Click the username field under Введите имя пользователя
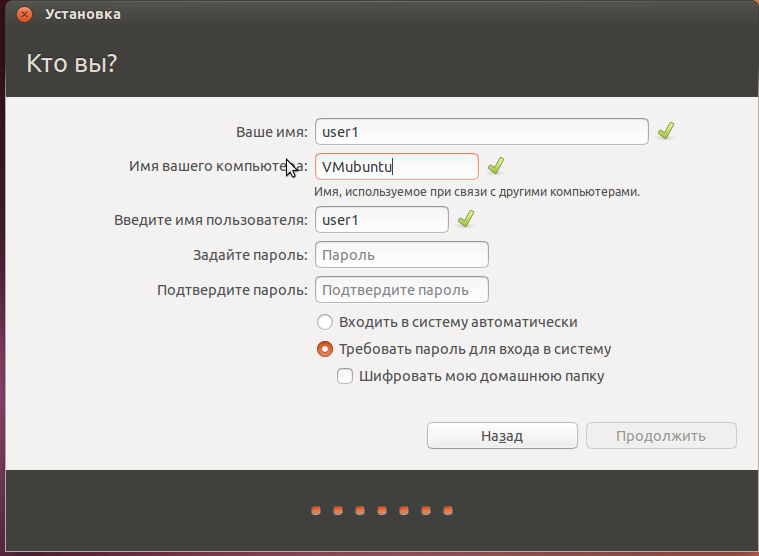The height and width of the screenshot is (556, 759). coord(382,220)
